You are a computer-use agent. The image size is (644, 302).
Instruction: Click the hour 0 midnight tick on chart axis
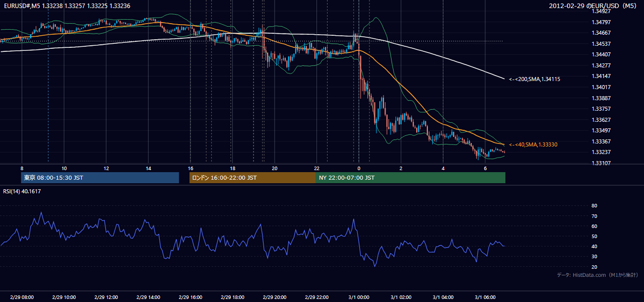pos(359,168)
